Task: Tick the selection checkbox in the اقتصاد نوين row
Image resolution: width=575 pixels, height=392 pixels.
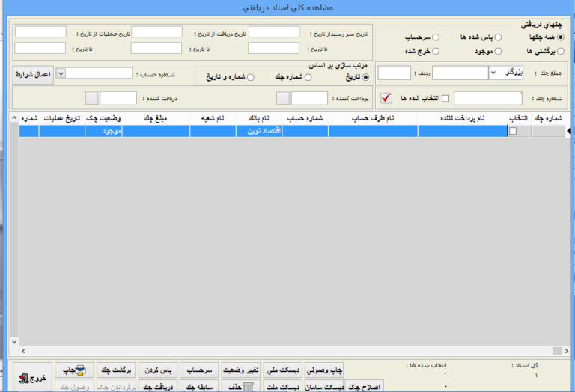Action: click(513, 131)
